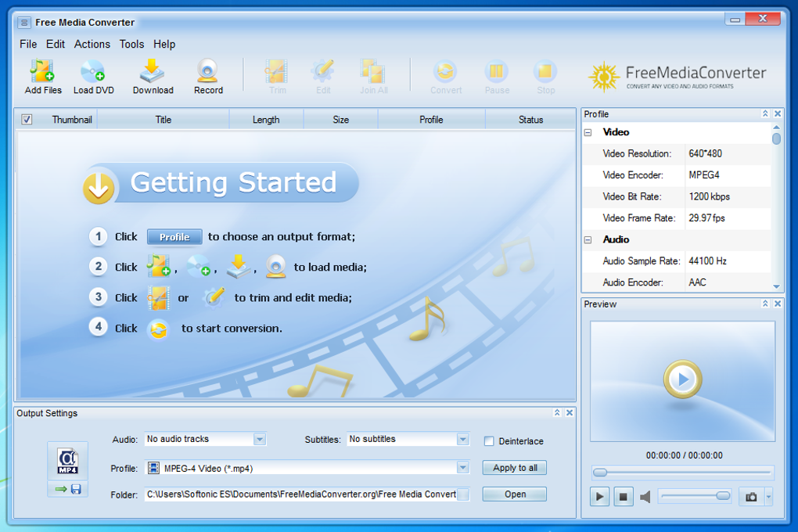Click the play button below preview
This screenshot has width=798, height=532.
599,497
